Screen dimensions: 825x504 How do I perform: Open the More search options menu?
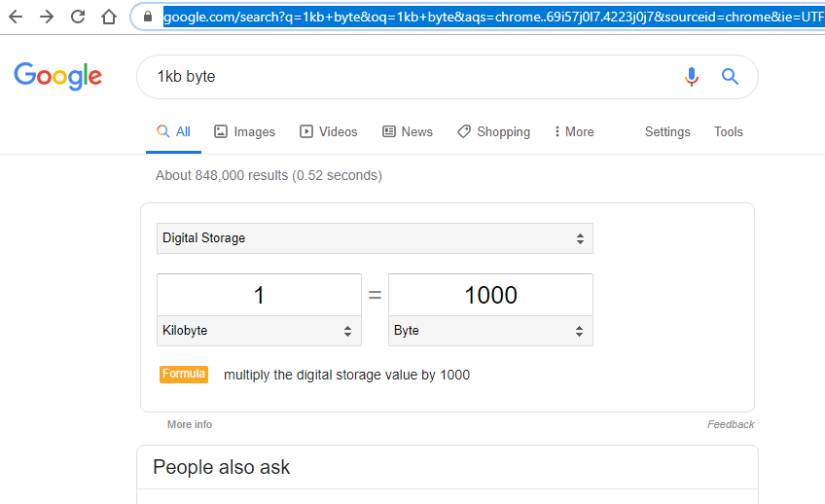tap(573, 131)
